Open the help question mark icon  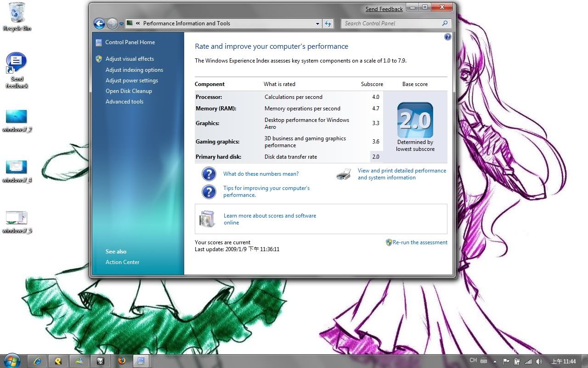447,37
